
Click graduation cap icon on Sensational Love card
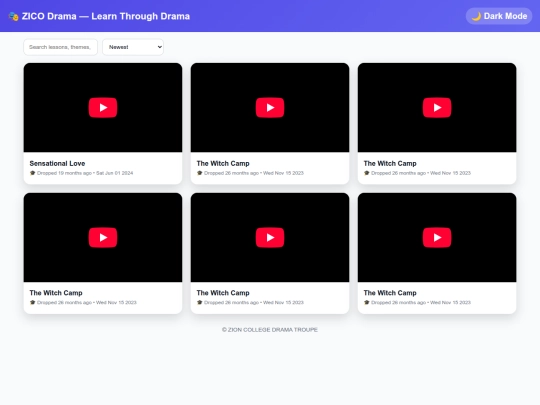click(32, 173)
